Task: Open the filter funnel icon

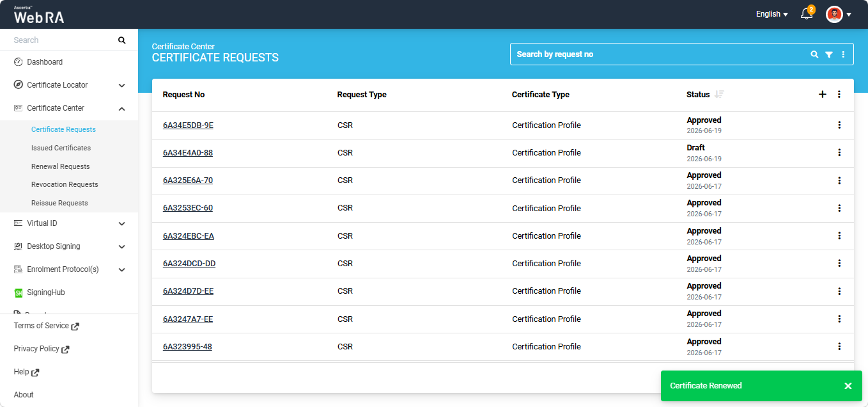Action: tap(829, 54)
